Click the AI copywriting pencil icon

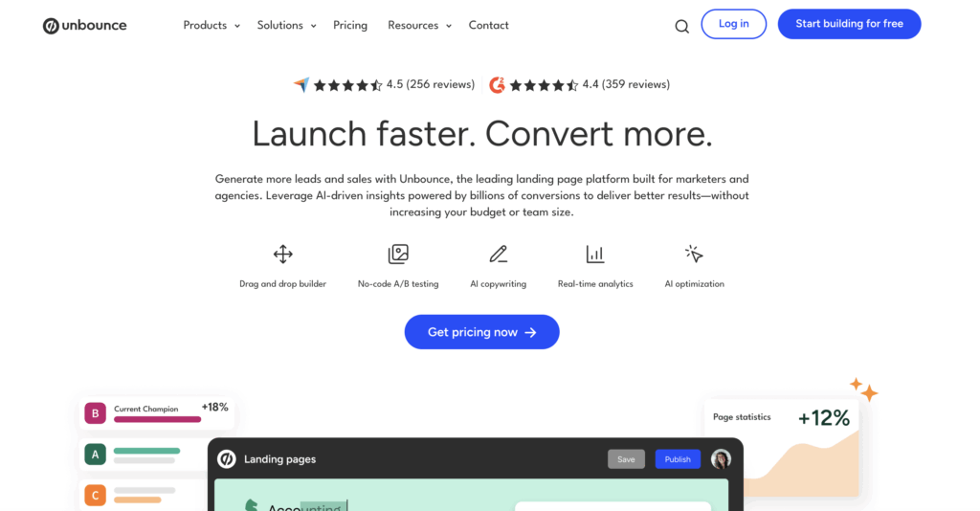(498, 255)
